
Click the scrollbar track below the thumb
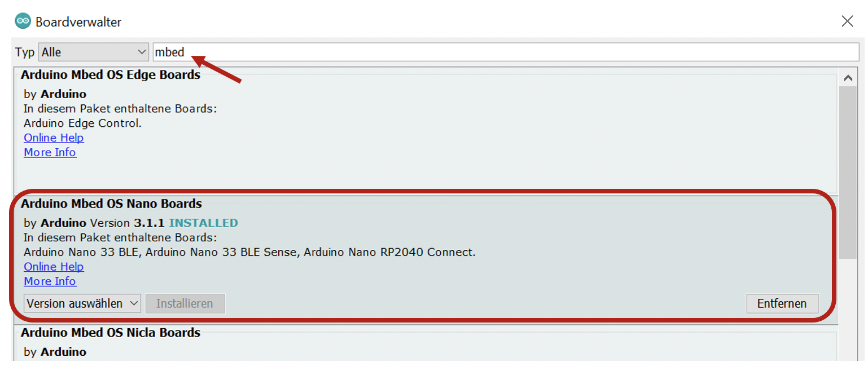click(847, 310)
